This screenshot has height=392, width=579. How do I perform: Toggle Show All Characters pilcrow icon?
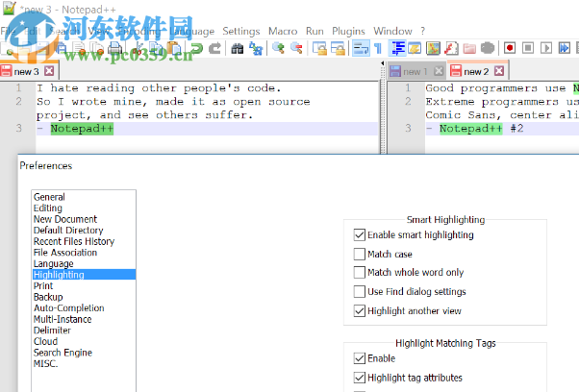(378, 48)
